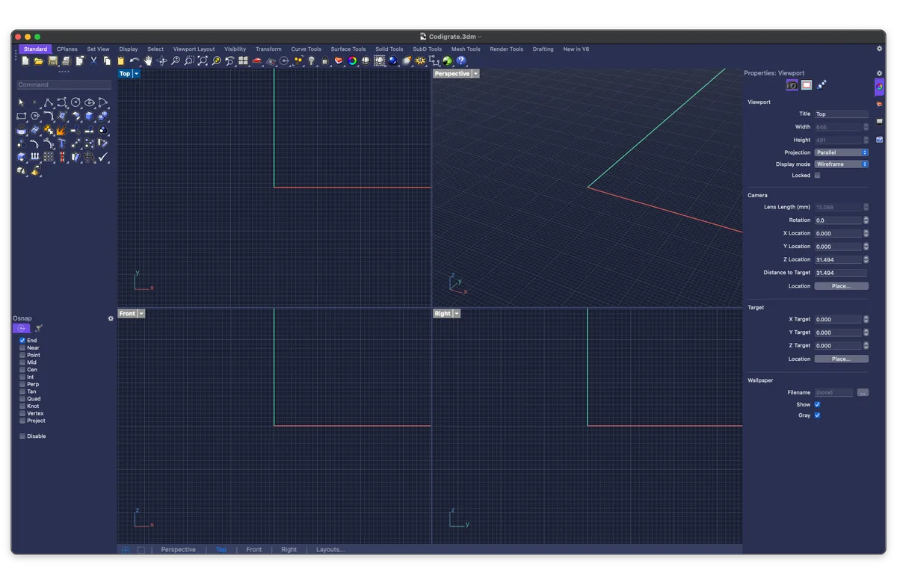Select the Rectangle tool in the left sidebar
Image resolution: width=897 pixels, height=588 pixels.
pos(21,116)
